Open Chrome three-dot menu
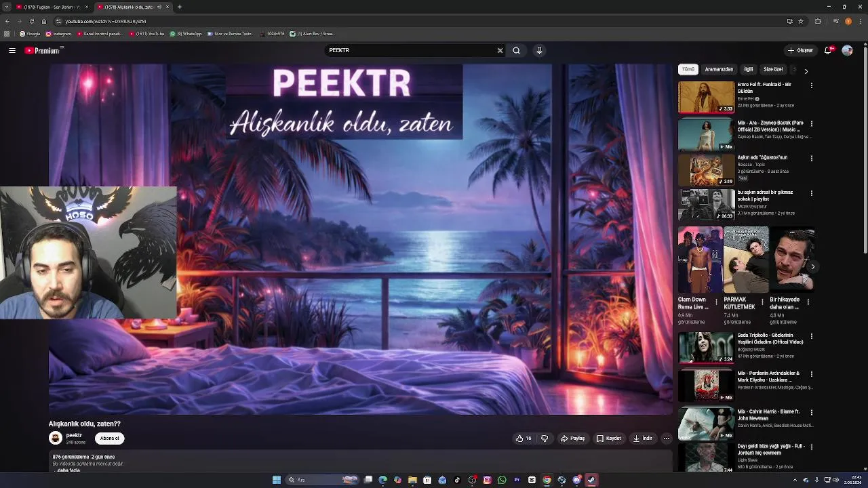 click(x=860, y=21)
